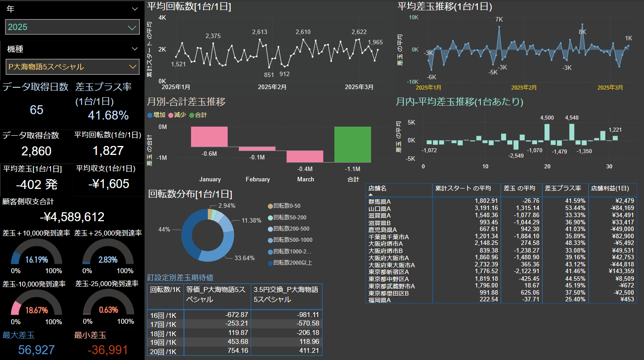Select the January bar in waterfall chart

pos(209,137)
